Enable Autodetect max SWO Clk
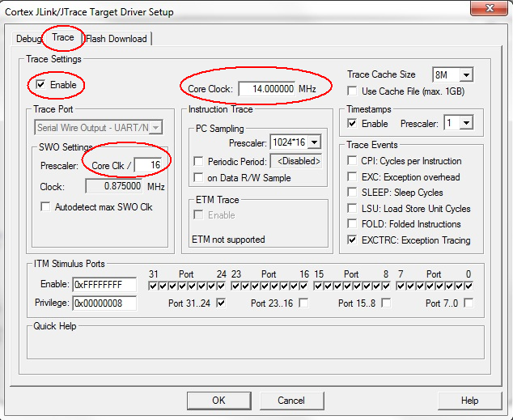 pyautogui.click(x=45, y=206)
